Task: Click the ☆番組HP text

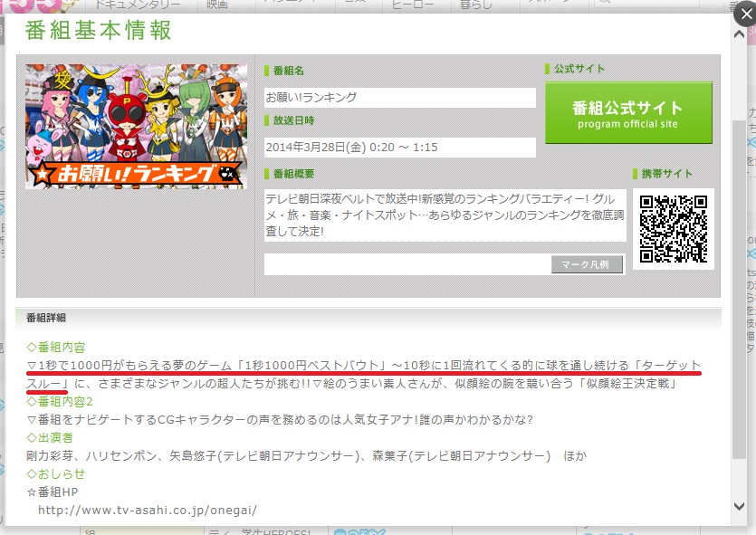Action: 53,492
